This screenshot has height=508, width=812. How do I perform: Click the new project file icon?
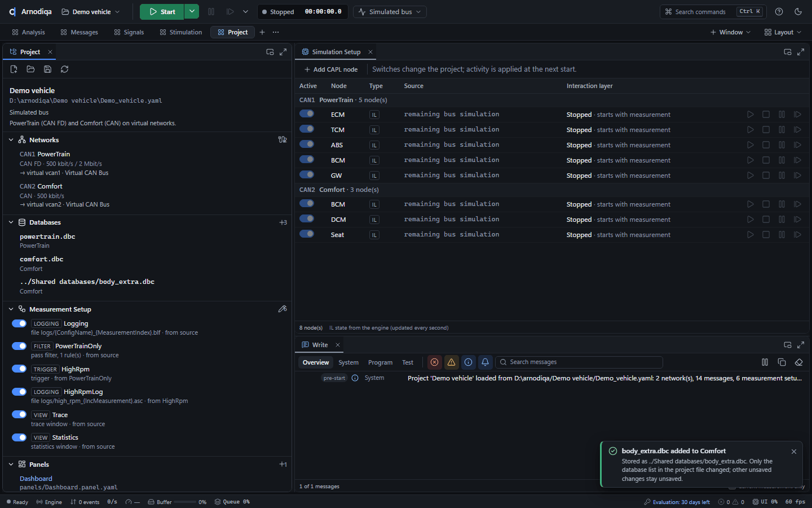14,69
